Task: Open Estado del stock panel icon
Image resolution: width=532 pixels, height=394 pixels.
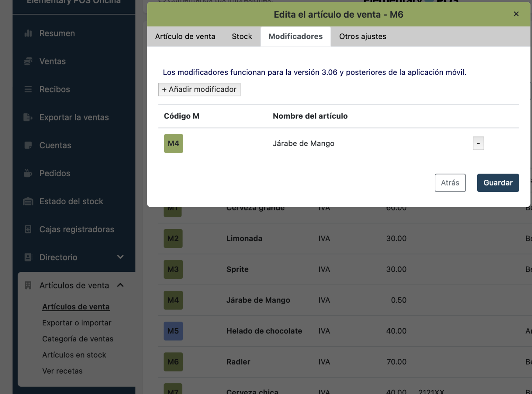Action: (x=28, y=201)
